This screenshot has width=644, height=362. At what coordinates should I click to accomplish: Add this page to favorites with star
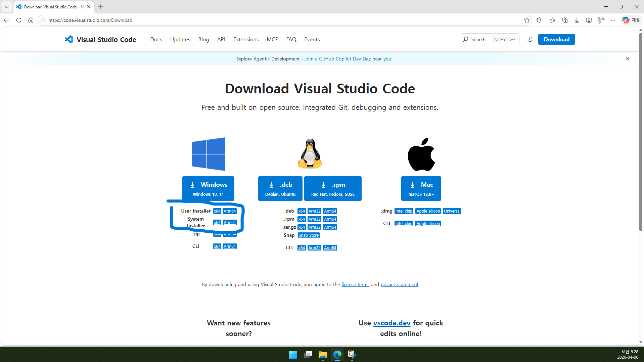tap(527, 20)
